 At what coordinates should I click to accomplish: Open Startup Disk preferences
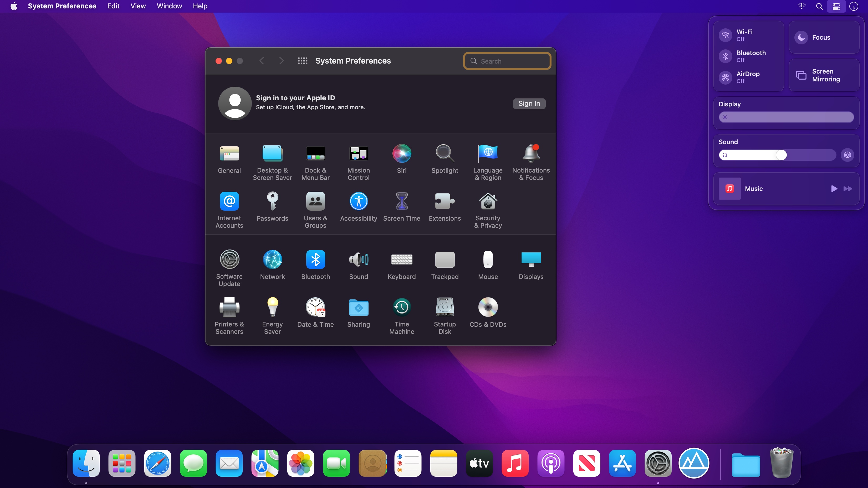(x=445, y=316)
